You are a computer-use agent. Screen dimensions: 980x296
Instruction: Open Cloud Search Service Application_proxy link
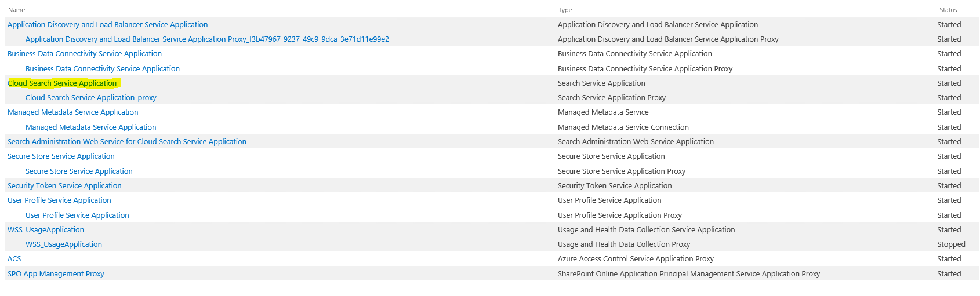[91, 97]
